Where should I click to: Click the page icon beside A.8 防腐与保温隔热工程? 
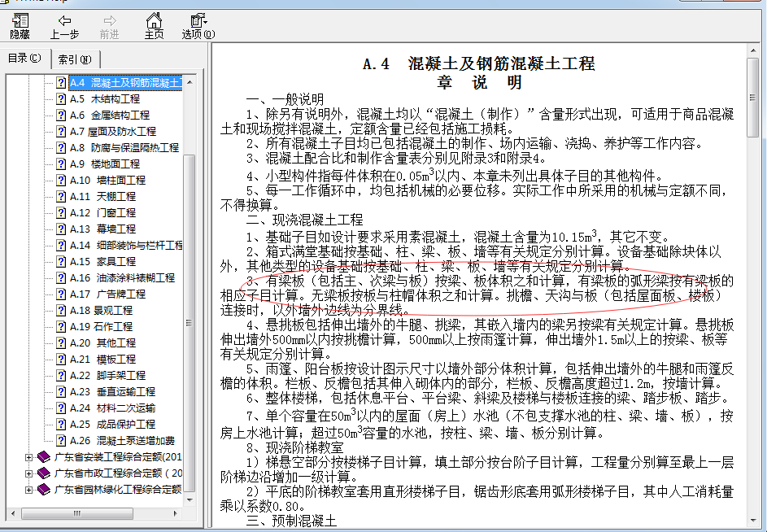[61, 147]
